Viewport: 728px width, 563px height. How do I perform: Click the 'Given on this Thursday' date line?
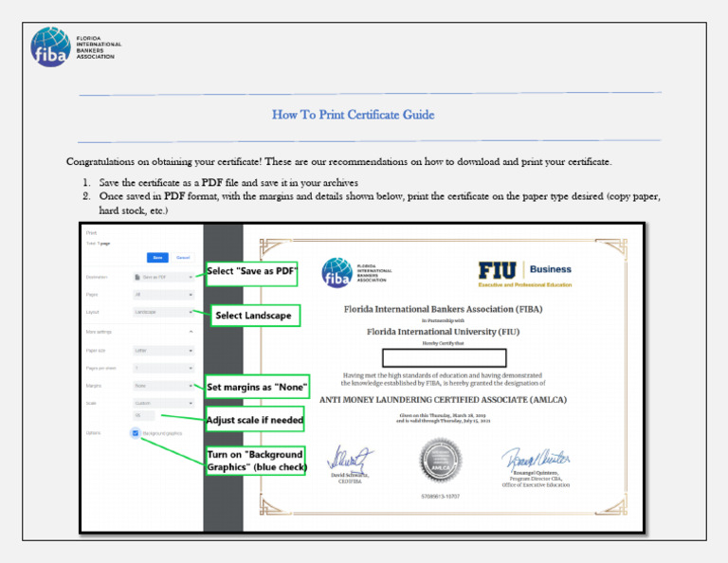[x=443, y=415]
